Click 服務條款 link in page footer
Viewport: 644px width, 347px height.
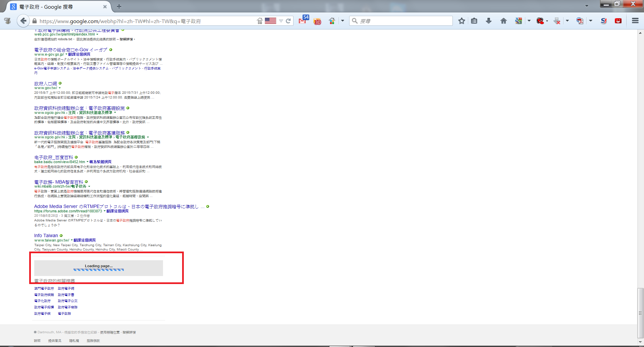[93, 341]
